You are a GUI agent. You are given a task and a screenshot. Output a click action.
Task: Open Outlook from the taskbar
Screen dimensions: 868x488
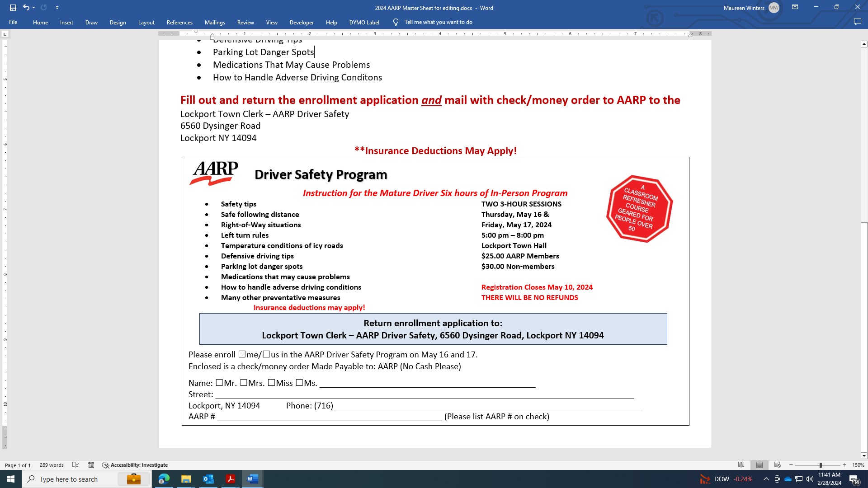point(208,479)
